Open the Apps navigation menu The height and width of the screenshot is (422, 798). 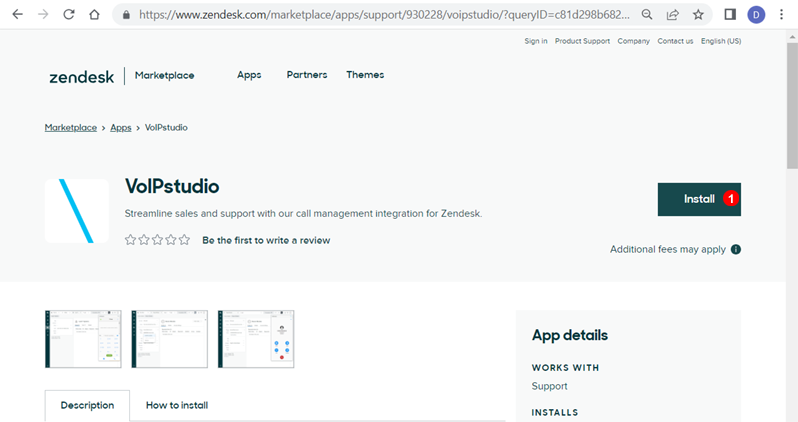pyautogui.click(x=249, y=75)
